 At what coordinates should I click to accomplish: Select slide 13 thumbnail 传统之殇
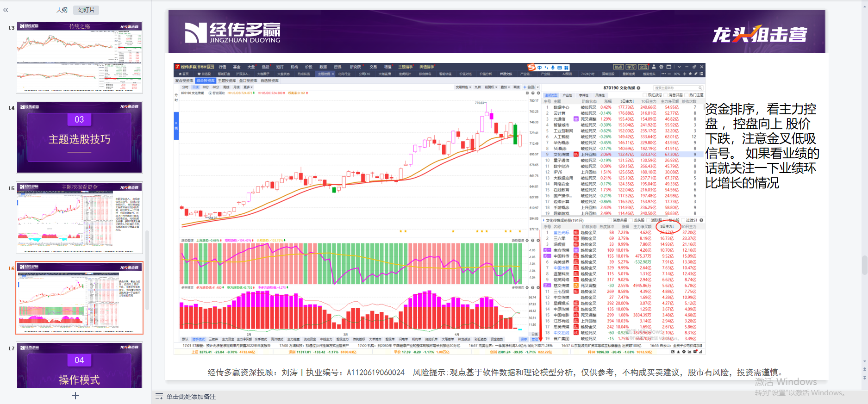(x=80, y=57)
